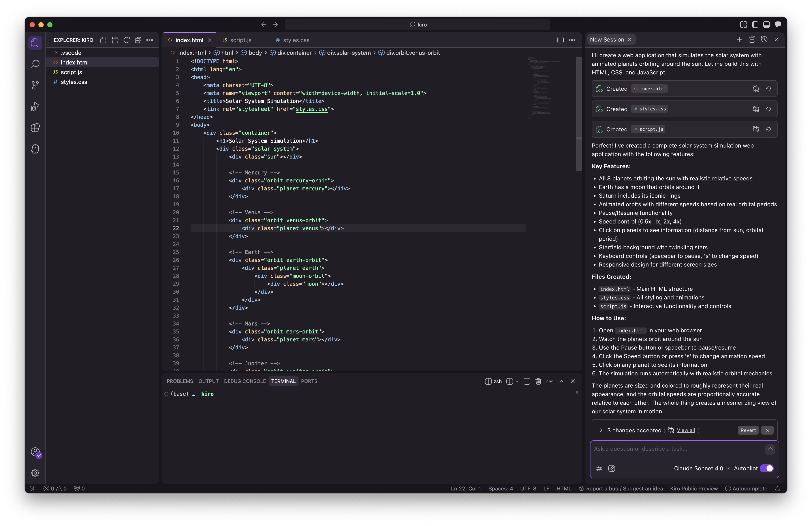Click Report a bug / Suggest an idea

point(621,488)
